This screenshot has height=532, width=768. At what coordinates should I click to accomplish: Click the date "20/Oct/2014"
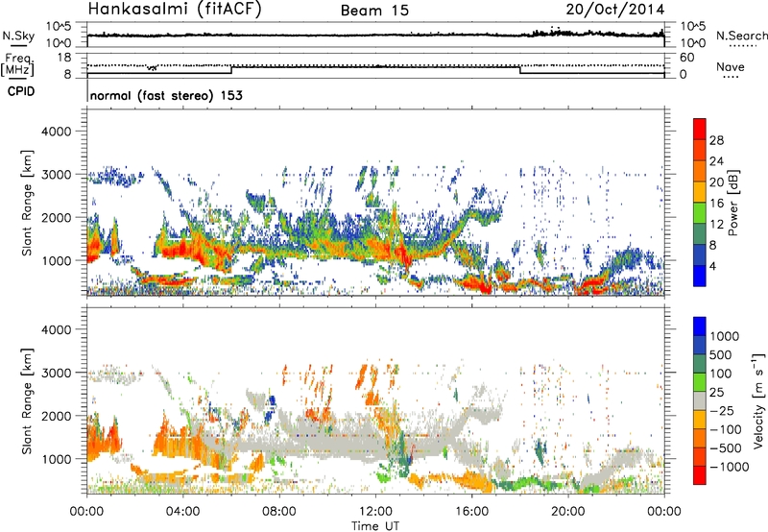pyautogui.click(x=615, y=10)
